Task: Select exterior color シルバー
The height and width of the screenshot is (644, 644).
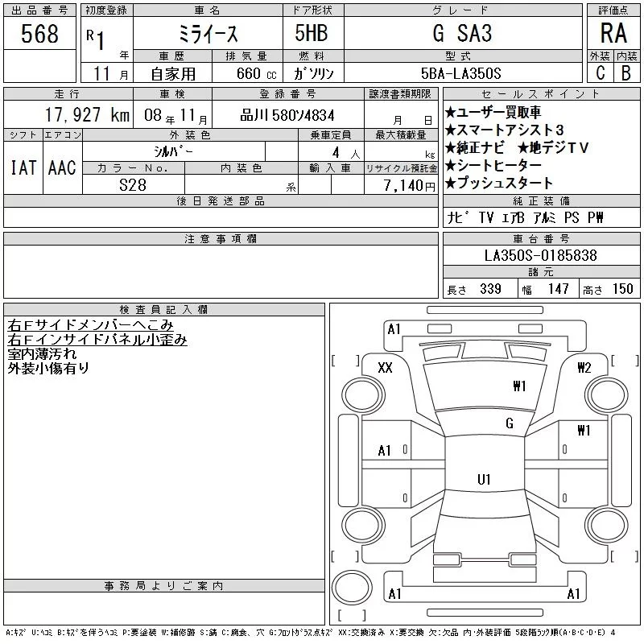Action: pos(173,151)
